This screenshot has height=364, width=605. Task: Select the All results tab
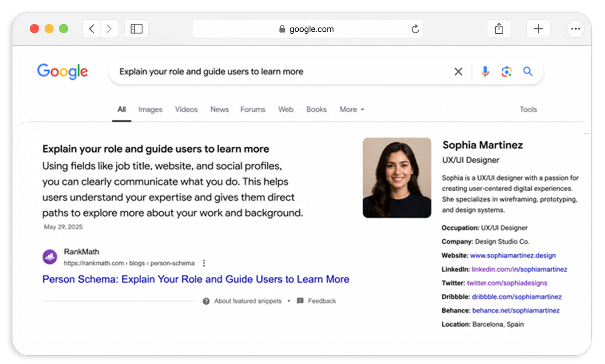point(121,110)
